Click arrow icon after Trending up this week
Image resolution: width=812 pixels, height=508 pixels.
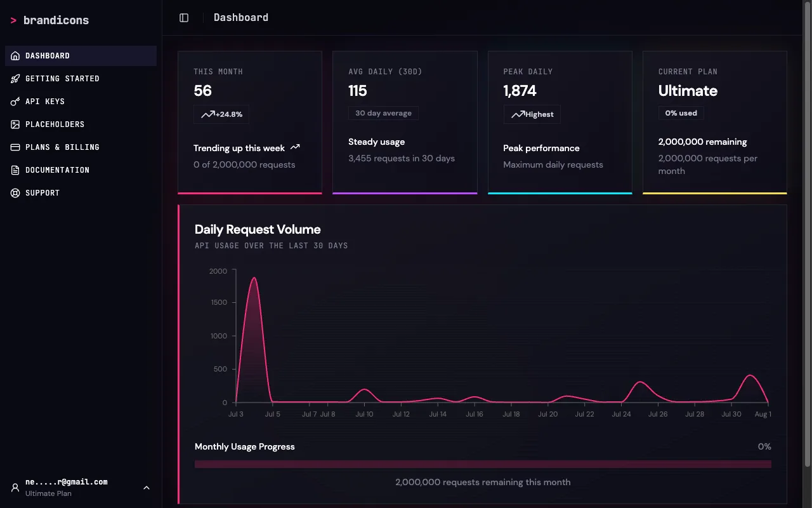click(295, 147)
